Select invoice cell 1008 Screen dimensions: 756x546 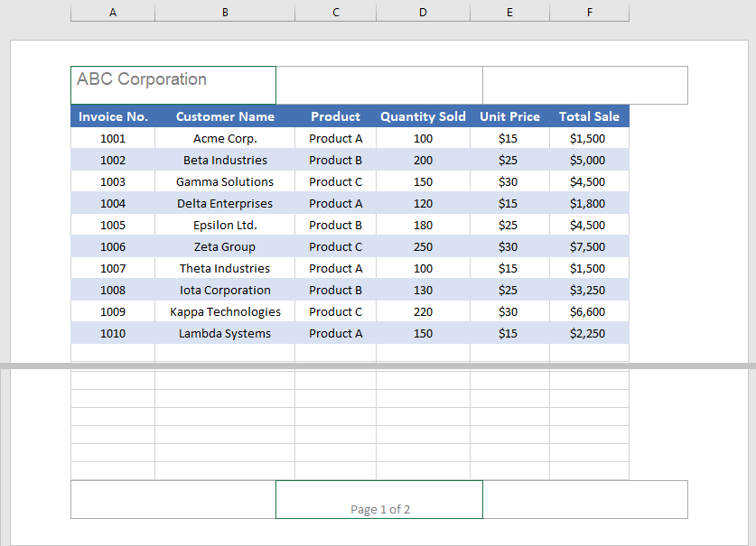(x=113, y=290)
